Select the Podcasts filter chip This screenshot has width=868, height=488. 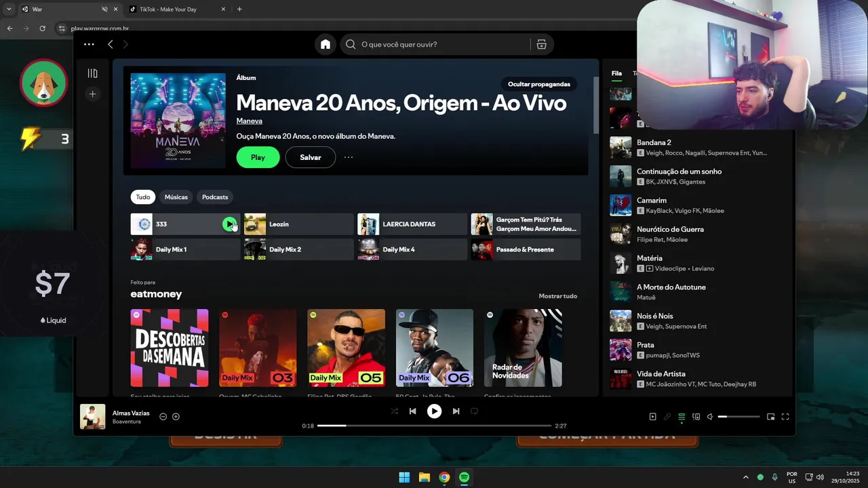point(215,197)
